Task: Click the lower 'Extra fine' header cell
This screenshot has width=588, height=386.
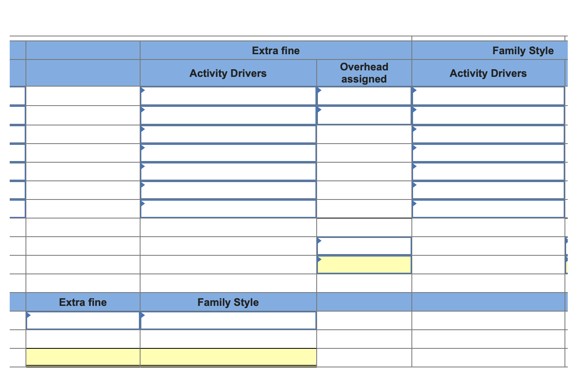Action: (83, 302)
